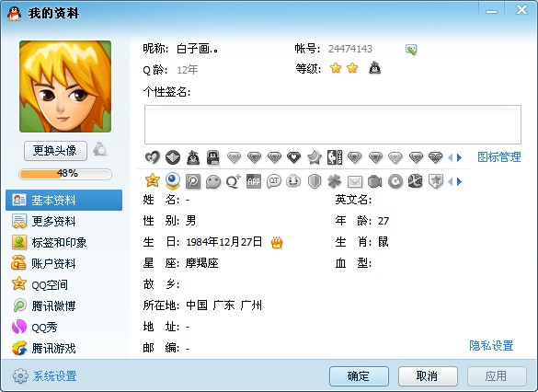Page the lower icon row left with the arrow
This screenshot has width=538, height=392.
click(450, 181)
